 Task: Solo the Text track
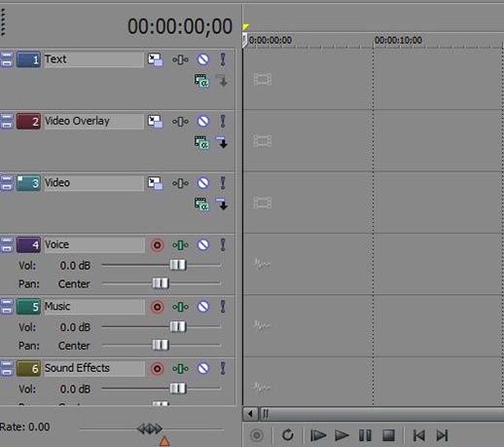click(223, 59)
